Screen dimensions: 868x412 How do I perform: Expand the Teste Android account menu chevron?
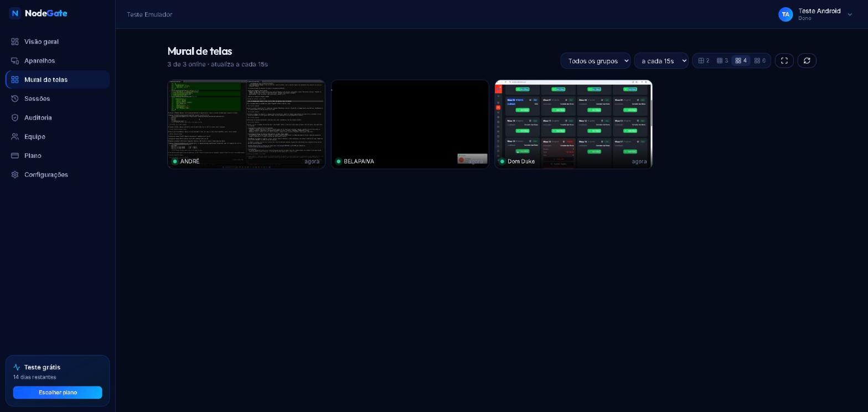850,14
